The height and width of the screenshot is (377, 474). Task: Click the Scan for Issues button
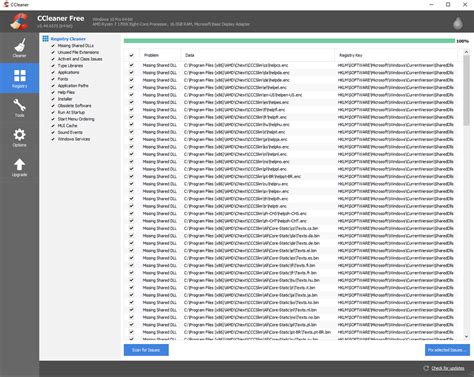[x=146, y=350]
